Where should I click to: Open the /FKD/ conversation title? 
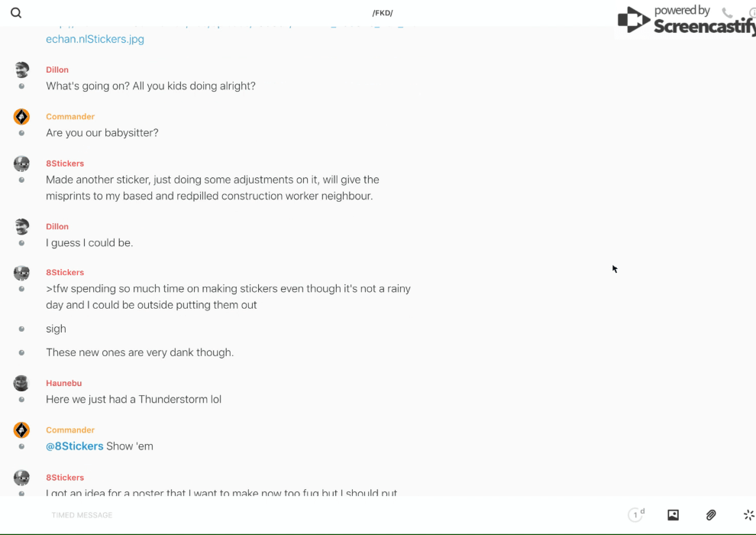(382, 13)
